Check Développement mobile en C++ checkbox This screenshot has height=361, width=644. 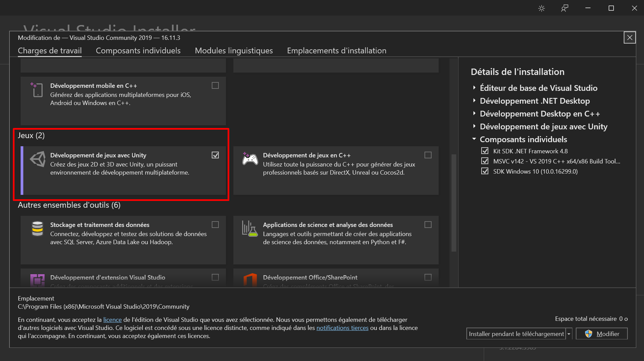coord(215,85)
